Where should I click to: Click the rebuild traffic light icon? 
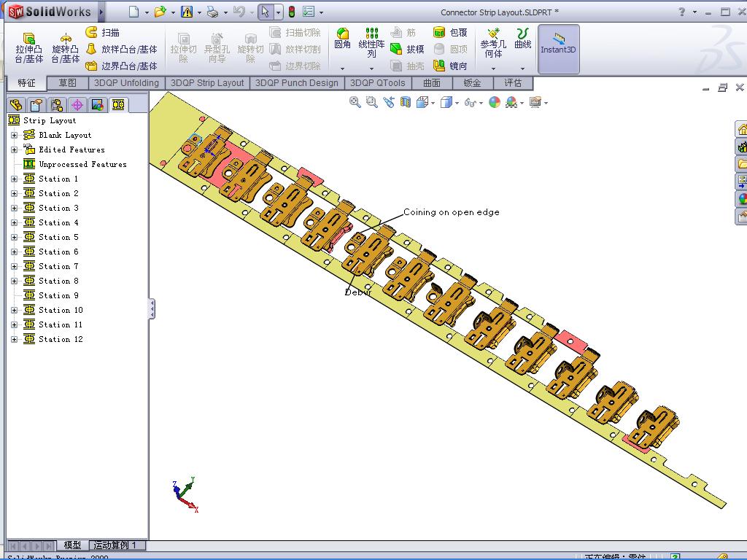click(292, 12)
